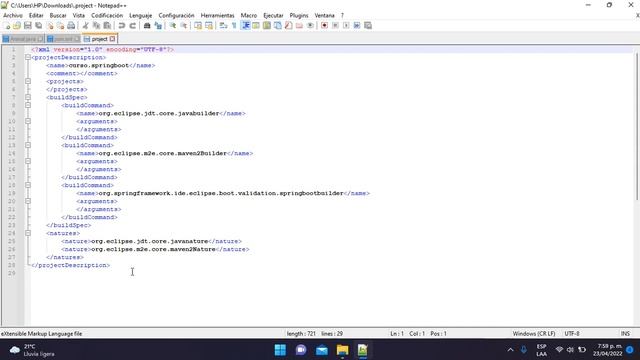Show hidden system tray icons chevron
The width and height of the screenshot is (640, 360).
coord(510,350)
